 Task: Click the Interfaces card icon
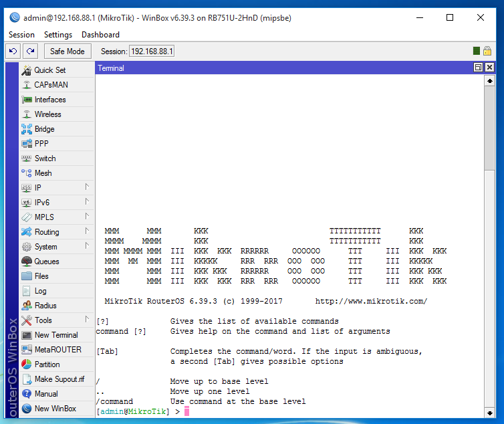pos(27,100)
